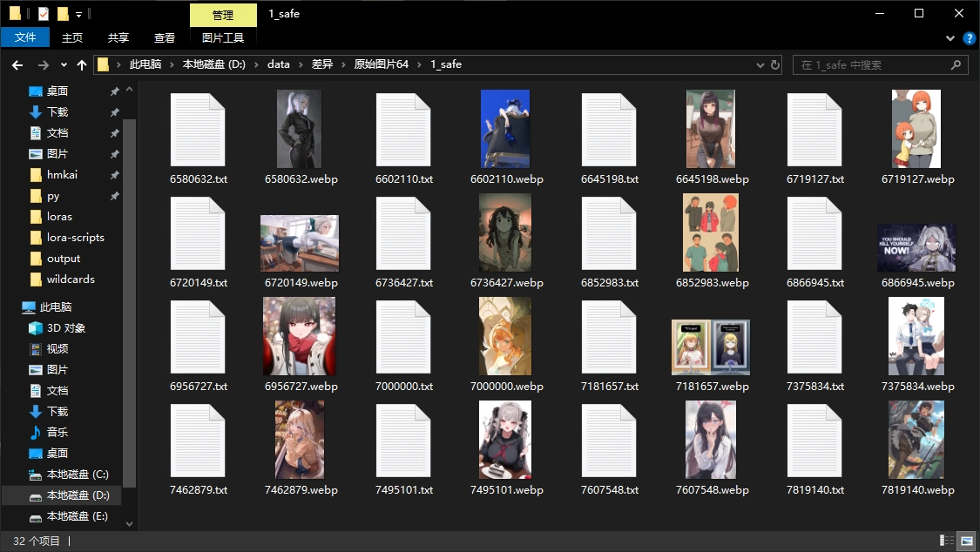Click the 差异 breadcrumb in the address bar
The width and height of the screenshot is (980, 552).
pos(322,64)
